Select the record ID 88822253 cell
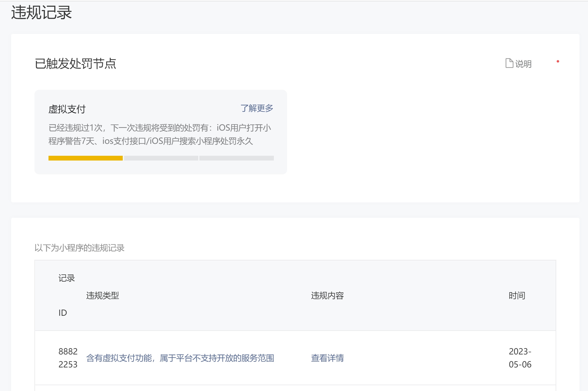 tap(68, 358)
